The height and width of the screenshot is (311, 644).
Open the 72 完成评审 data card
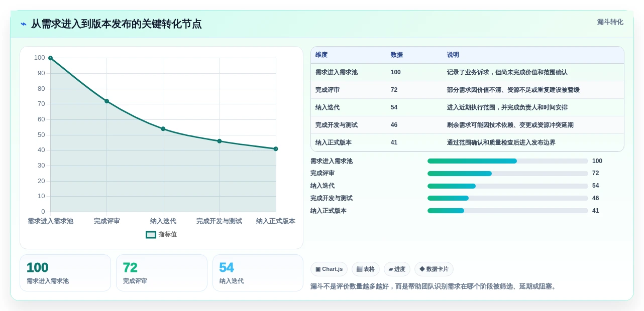(x=162, y=273)
